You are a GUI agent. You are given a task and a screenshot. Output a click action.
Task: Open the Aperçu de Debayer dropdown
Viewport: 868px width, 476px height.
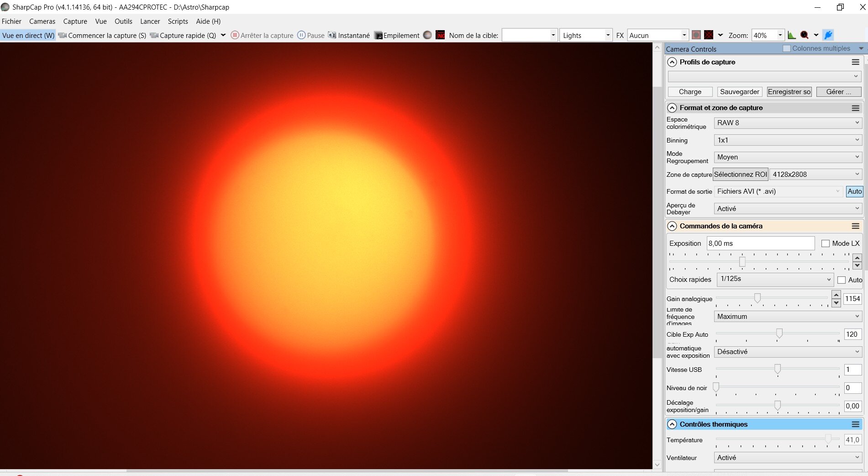point(788,209)
